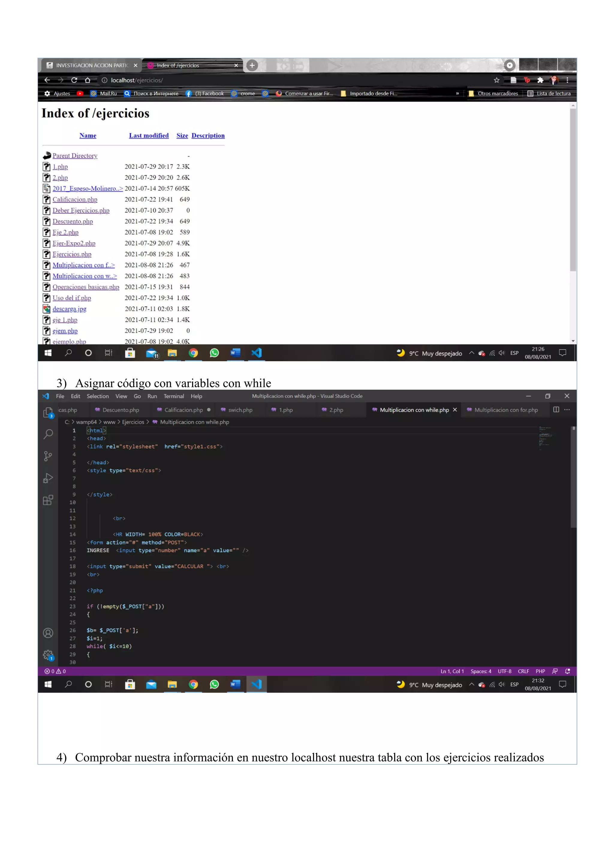Open the Search icon in the activity bar
614x868 pixels.
(48, 434)
